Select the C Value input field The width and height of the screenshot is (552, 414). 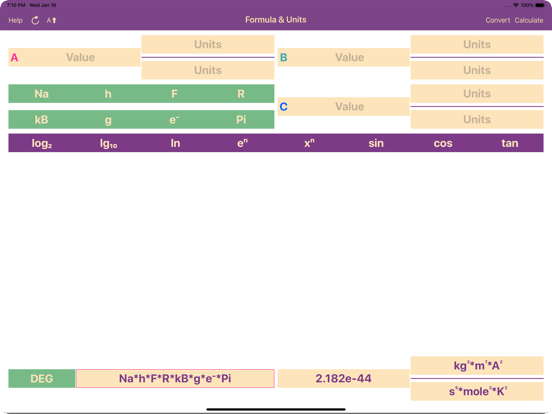[x=343, y=107]
